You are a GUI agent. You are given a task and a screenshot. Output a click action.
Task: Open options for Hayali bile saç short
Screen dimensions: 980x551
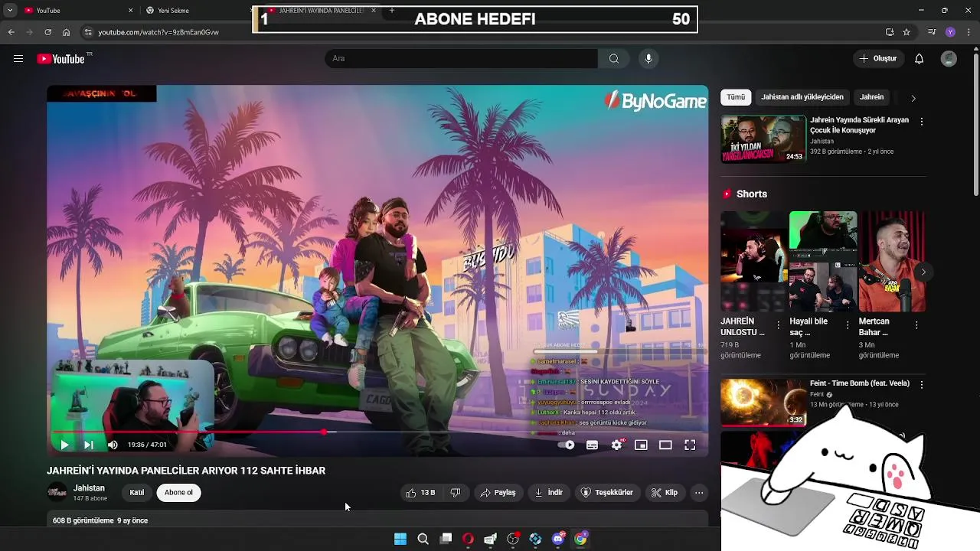848,325
